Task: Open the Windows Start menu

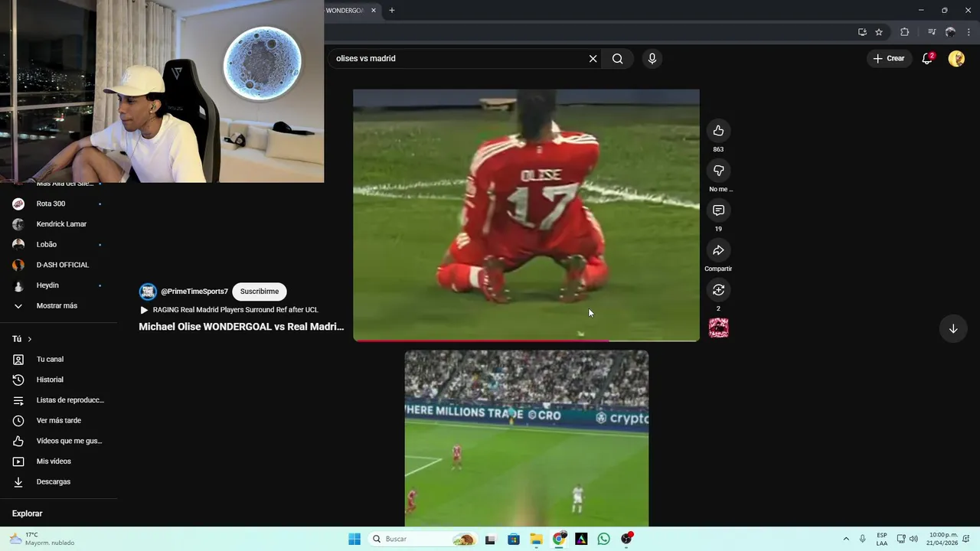Action: [x=354, y=539]
